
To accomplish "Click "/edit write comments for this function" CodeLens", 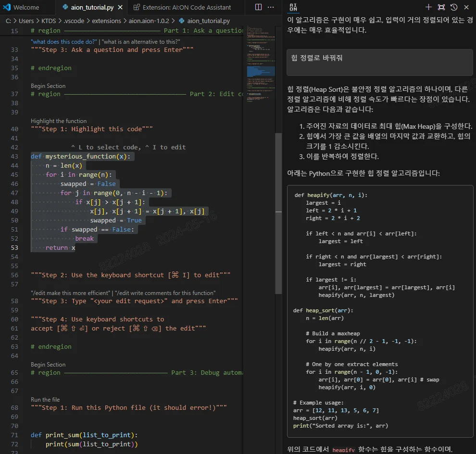I will [165, 293].
